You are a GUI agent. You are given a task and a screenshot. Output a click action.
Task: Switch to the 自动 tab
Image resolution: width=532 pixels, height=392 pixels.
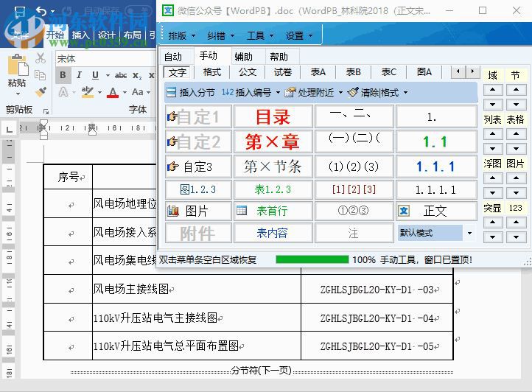click(173, 57)
